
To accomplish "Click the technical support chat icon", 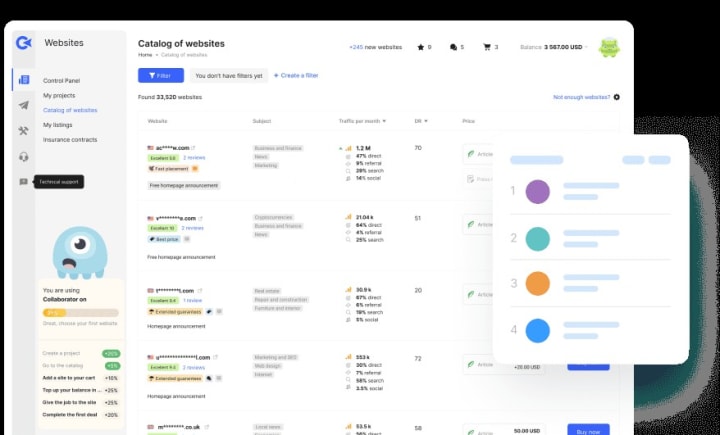I will point(23,182).
